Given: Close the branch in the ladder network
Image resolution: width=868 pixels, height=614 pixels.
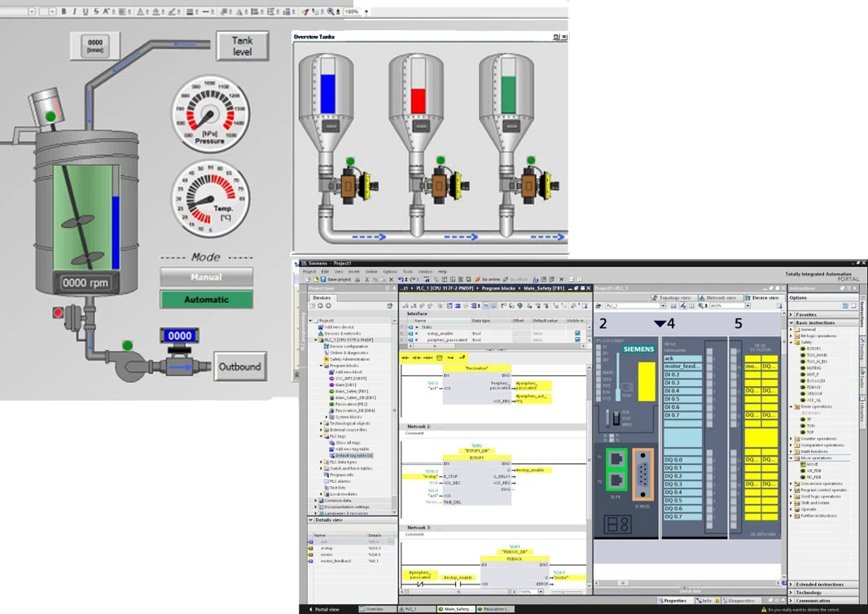Looking at the screenshot, I should pos(462,357).
